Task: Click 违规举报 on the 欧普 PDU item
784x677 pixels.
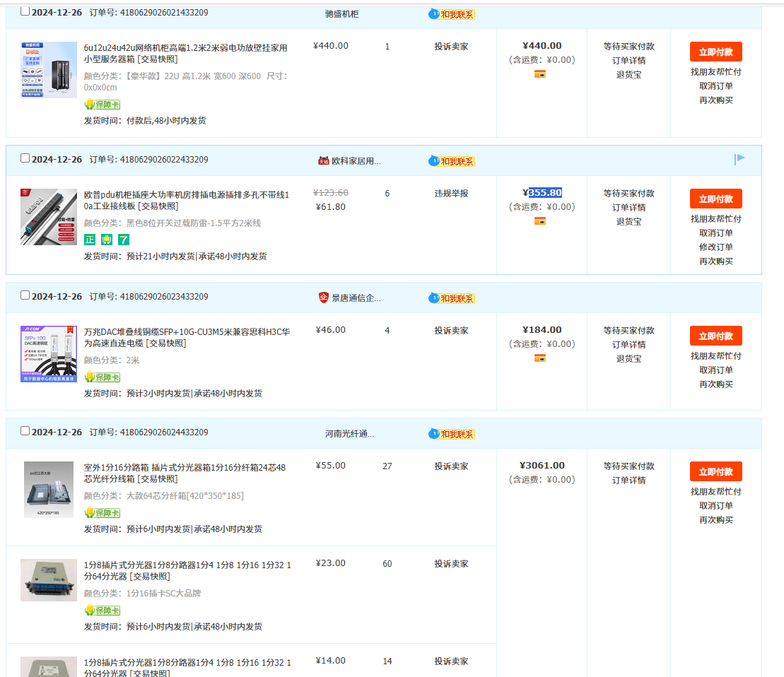Action: [451, 194]
